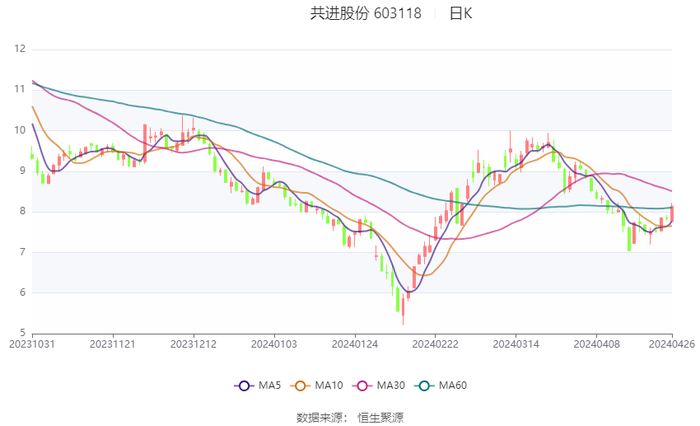Select the 20240124 x-axis date
The image size is (700, 426).
click(x=354, y=342)
